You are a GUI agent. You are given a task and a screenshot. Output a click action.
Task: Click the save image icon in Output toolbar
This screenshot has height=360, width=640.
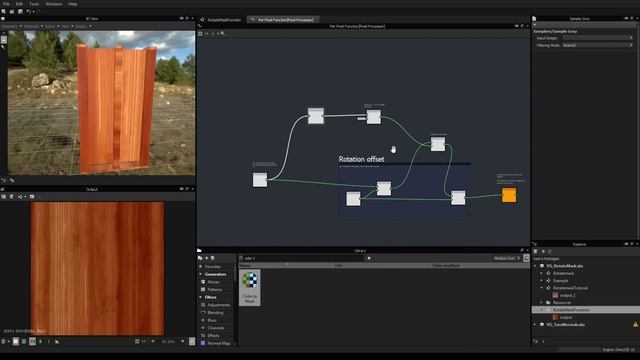tap(11, 197)
